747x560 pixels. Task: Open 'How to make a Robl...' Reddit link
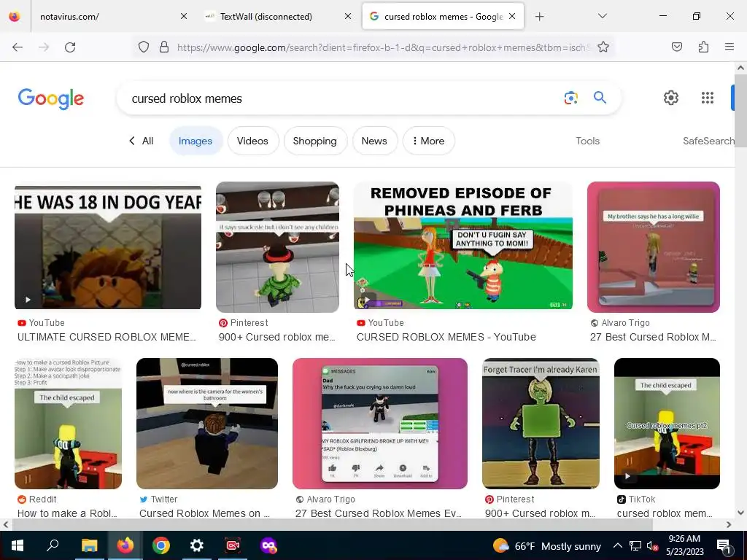(67, 513)
